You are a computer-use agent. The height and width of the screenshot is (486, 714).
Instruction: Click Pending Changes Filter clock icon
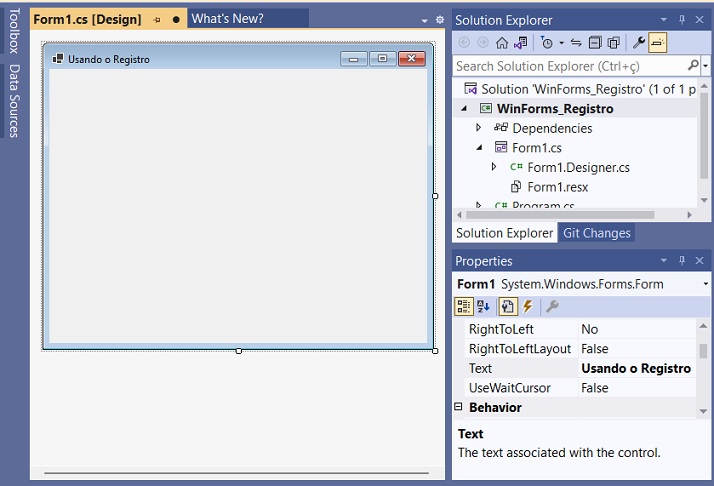tap(547, 43)
